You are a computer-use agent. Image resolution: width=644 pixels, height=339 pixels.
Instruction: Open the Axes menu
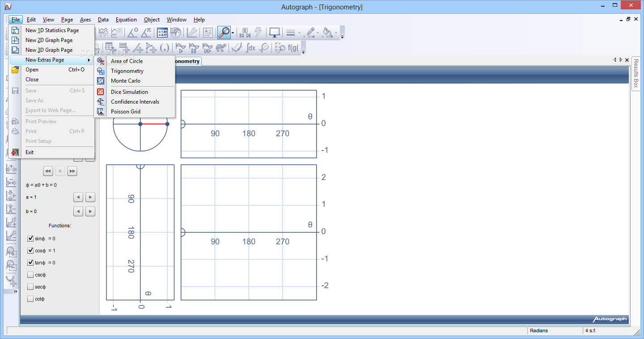point(85,20)
